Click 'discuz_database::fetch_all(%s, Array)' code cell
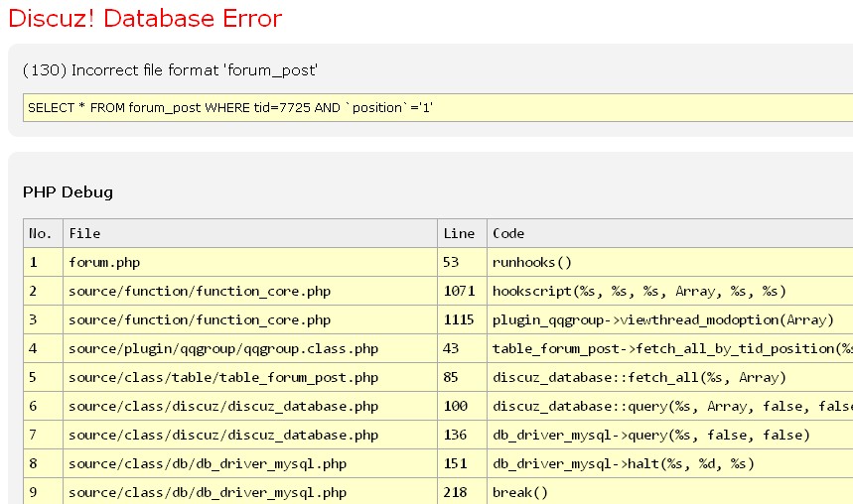The image size is (853, 504). (x=670, y=377)
